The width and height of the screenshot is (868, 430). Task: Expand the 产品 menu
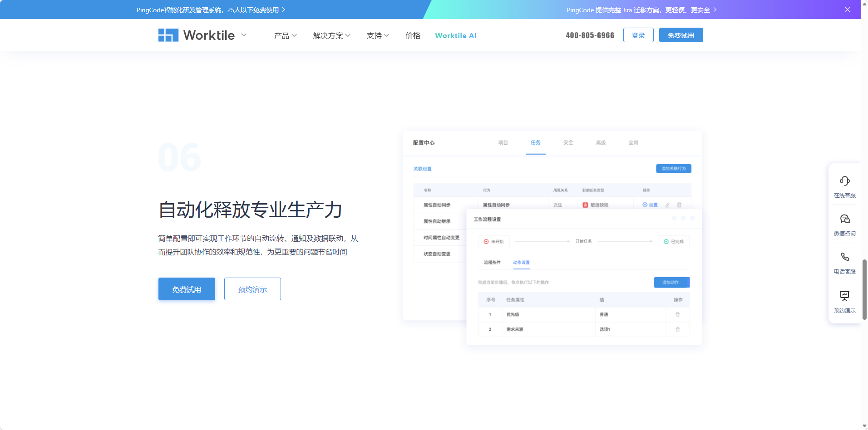click(285, 35)
